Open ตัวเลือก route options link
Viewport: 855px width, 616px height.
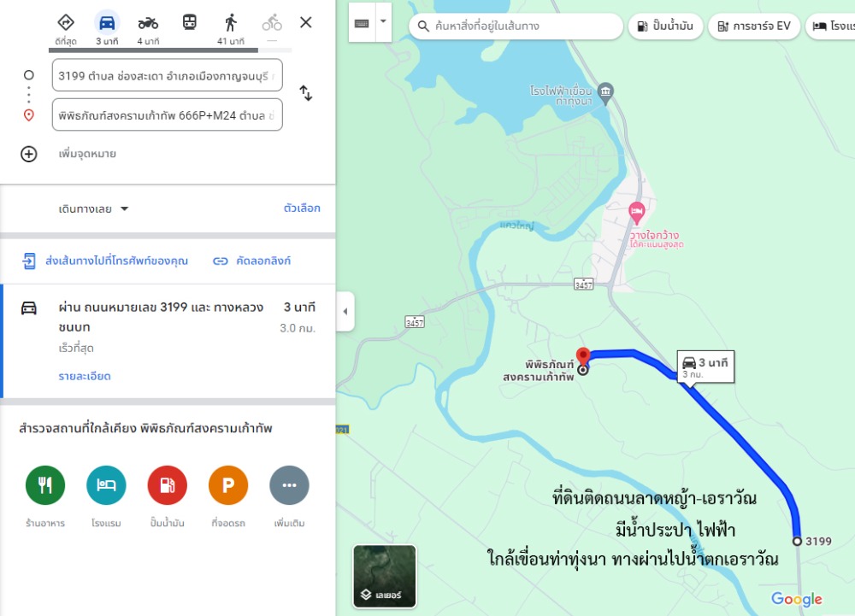click(302, 208)
